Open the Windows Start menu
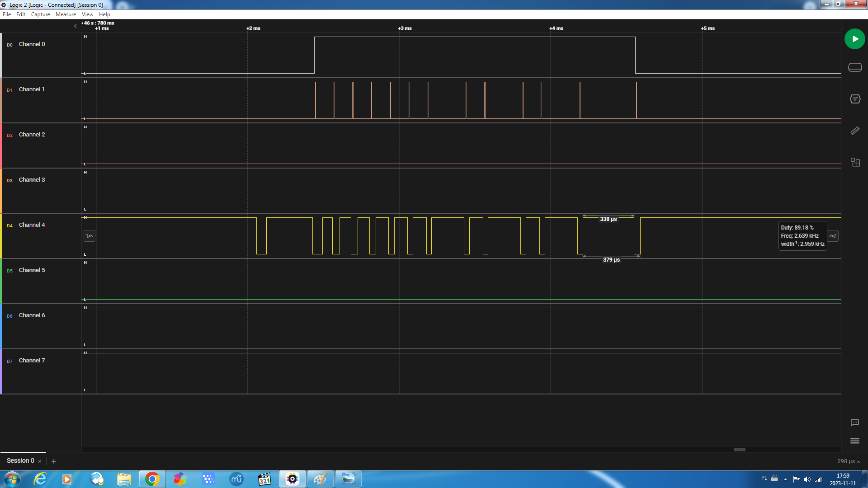 [x=12, y=479]
